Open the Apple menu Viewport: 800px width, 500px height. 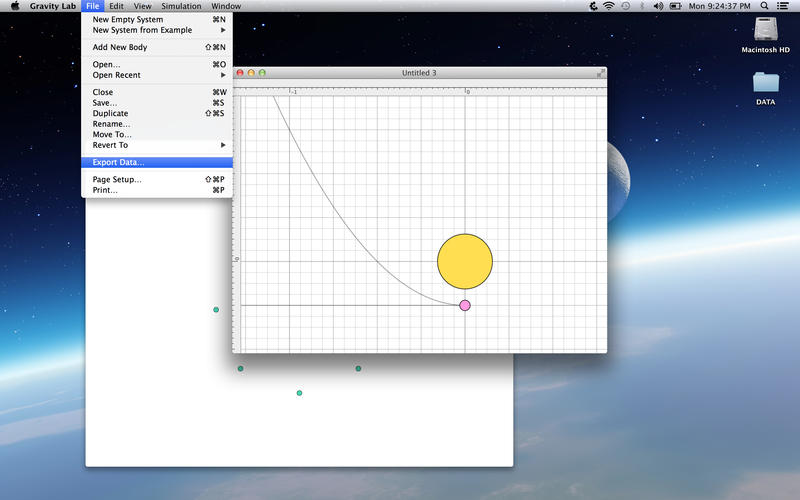(x=15, y=6)
